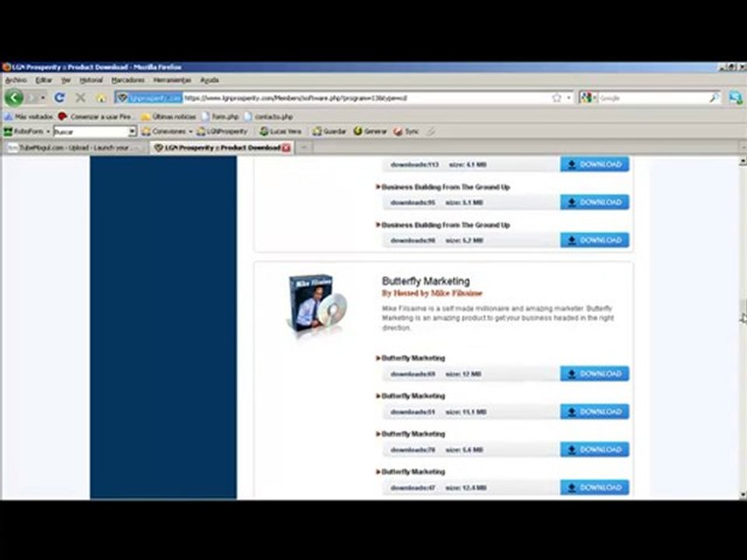Click the site identity badge in address bar
This screenshot has height=560, width=747.
point(149,98)
